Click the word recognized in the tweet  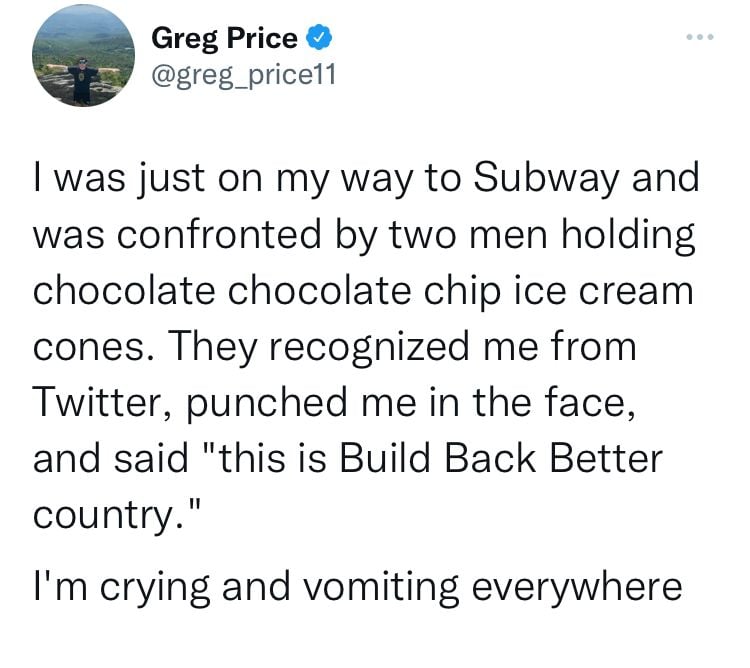pos(369,348)
